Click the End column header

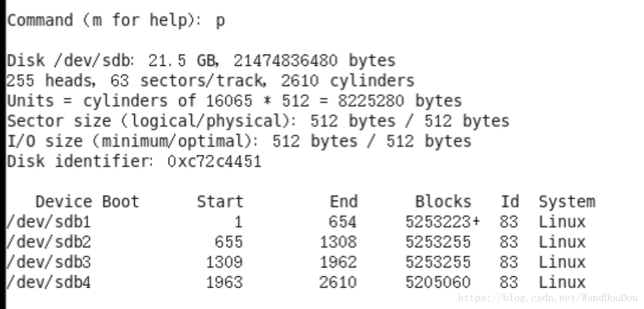(344, 201)
